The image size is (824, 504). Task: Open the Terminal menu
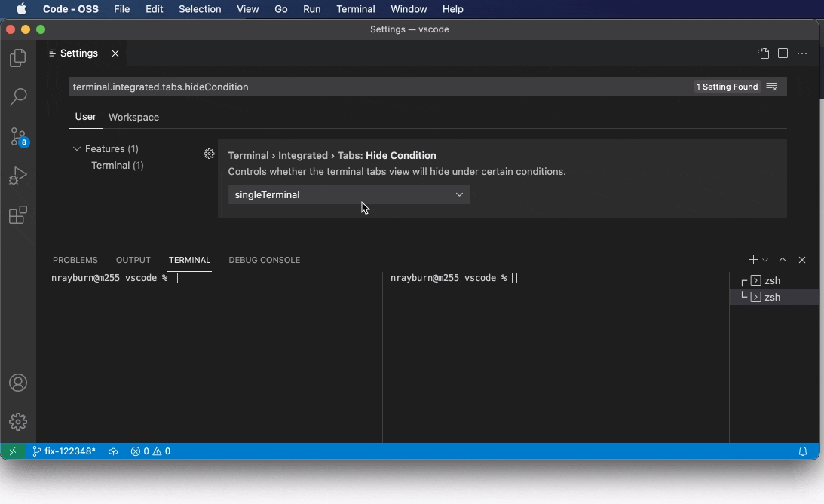coord(356,9)
